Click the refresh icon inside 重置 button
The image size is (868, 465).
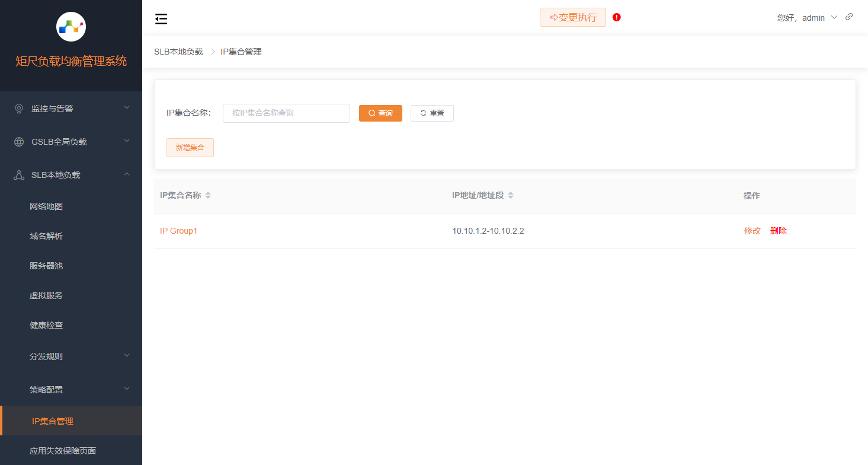click(423, 113)
